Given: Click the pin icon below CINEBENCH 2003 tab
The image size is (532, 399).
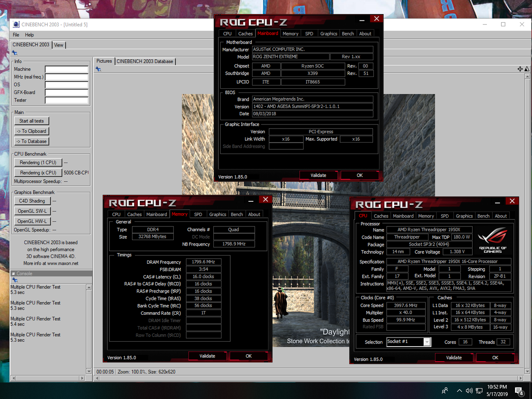Looking at the screenshot, I should click(15, 53).
